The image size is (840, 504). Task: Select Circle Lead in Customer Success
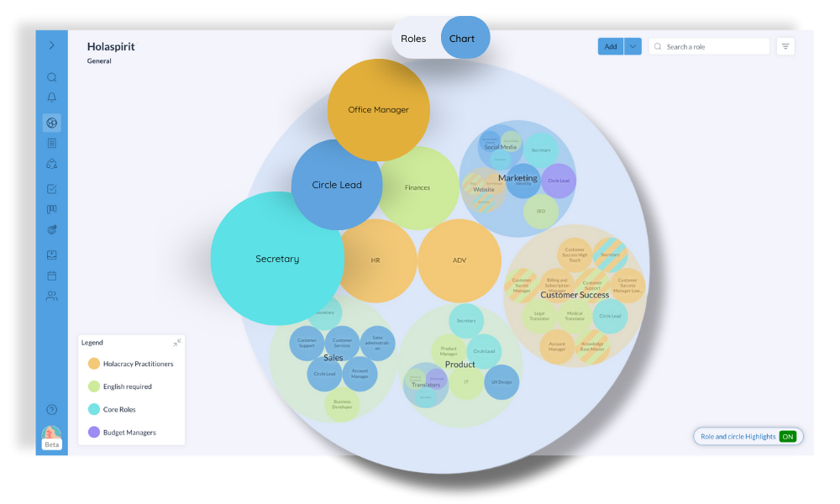610,316
